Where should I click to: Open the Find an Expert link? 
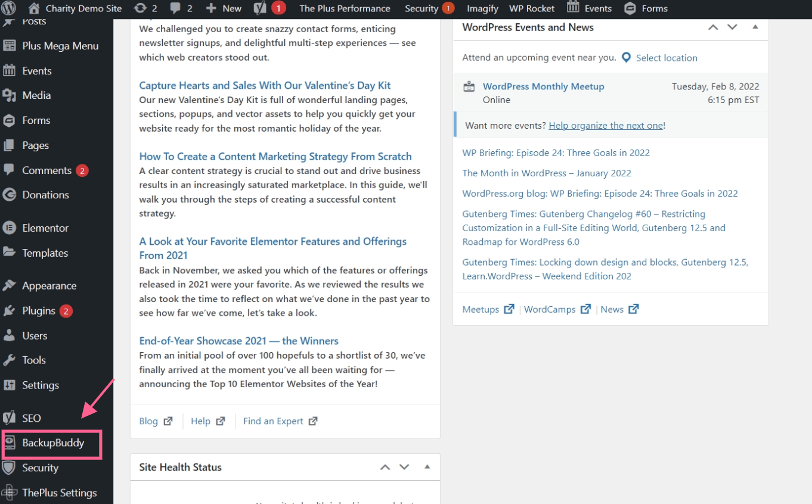[x=274, y=421]
